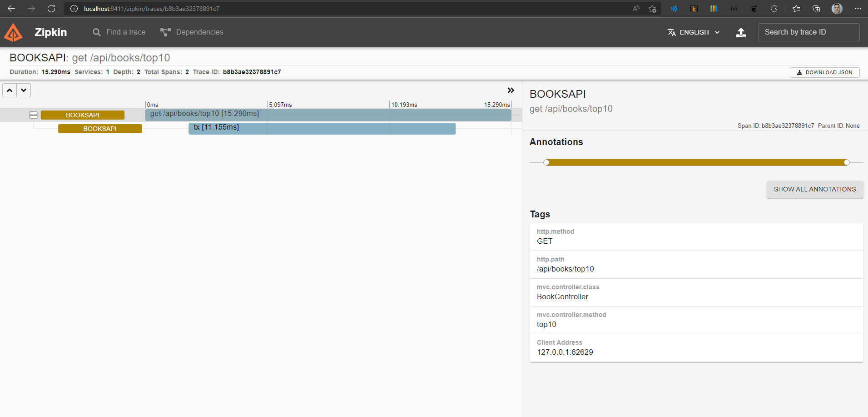The image size is (868, 417).
Task: Click the upload JSON icon
Action: coord(741,32)
